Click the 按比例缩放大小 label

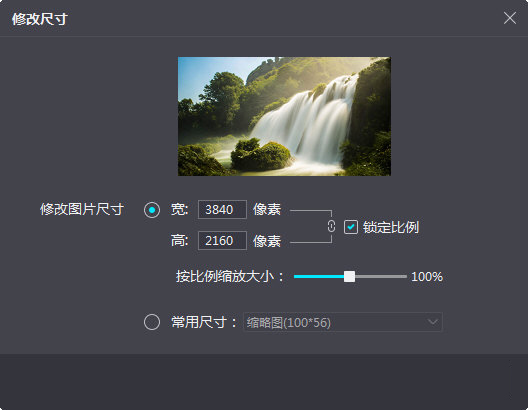click(230, 277)
